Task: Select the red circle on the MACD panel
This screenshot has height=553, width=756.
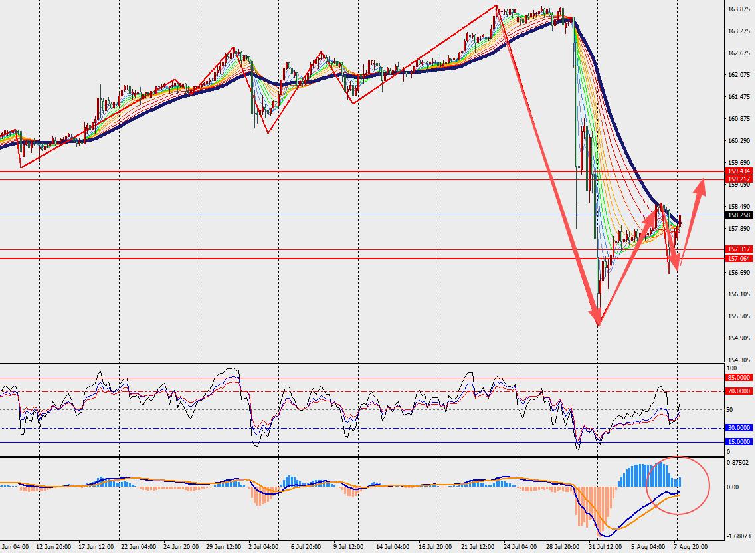Action: click(x=678, y=485)
